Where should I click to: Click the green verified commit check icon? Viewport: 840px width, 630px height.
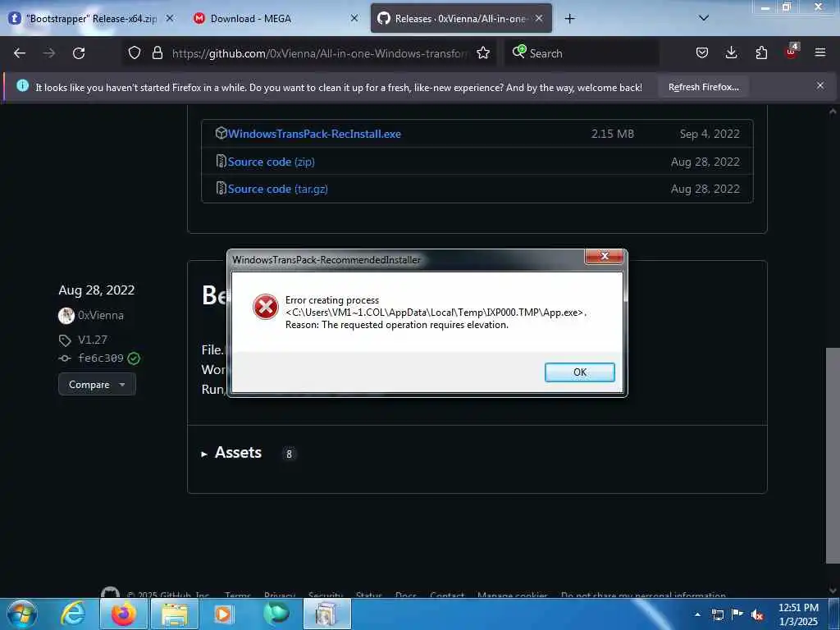tap(134, 358)
